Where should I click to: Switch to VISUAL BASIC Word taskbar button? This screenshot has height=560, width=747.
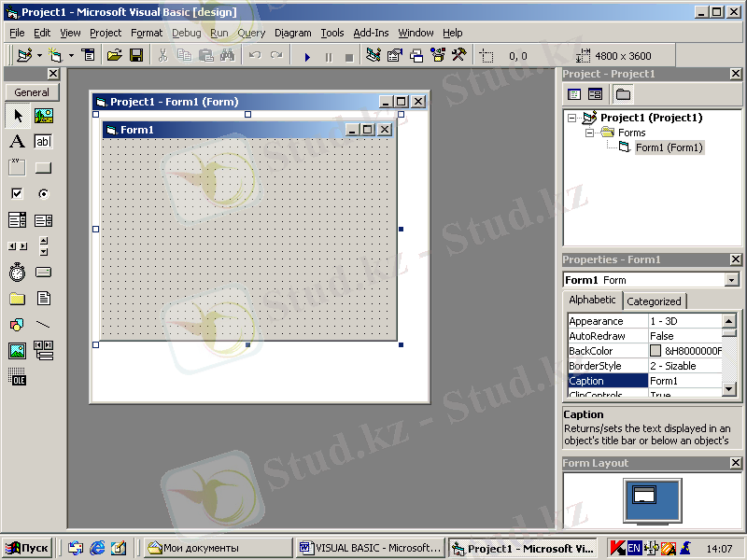point(370,548)
